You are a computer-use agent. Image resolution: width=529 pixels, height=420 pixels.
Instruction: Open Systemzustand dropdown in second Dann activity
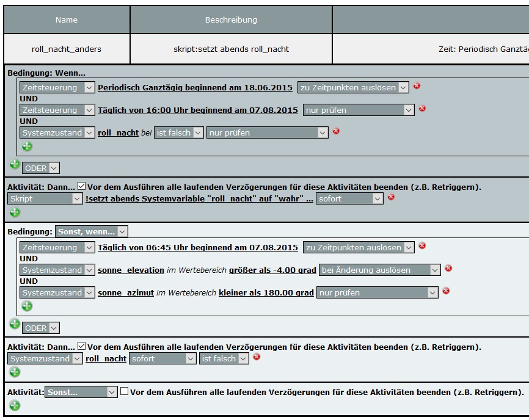45,359
